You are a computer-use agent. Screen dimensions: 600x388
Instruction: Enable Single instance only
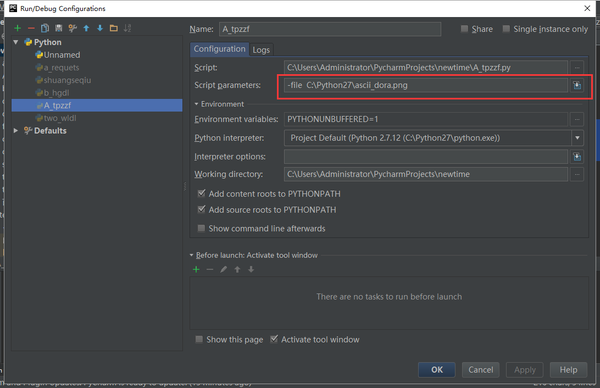(x=506, y=29)
